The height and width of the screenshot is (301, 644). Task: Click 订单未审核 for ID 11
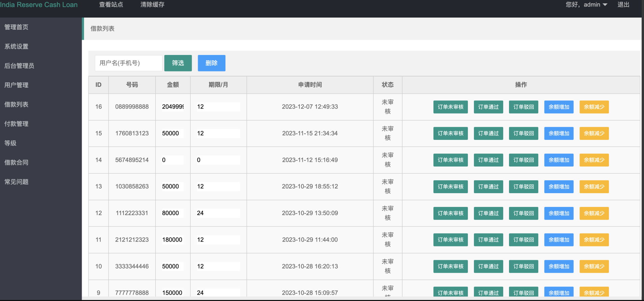point(451,240)
